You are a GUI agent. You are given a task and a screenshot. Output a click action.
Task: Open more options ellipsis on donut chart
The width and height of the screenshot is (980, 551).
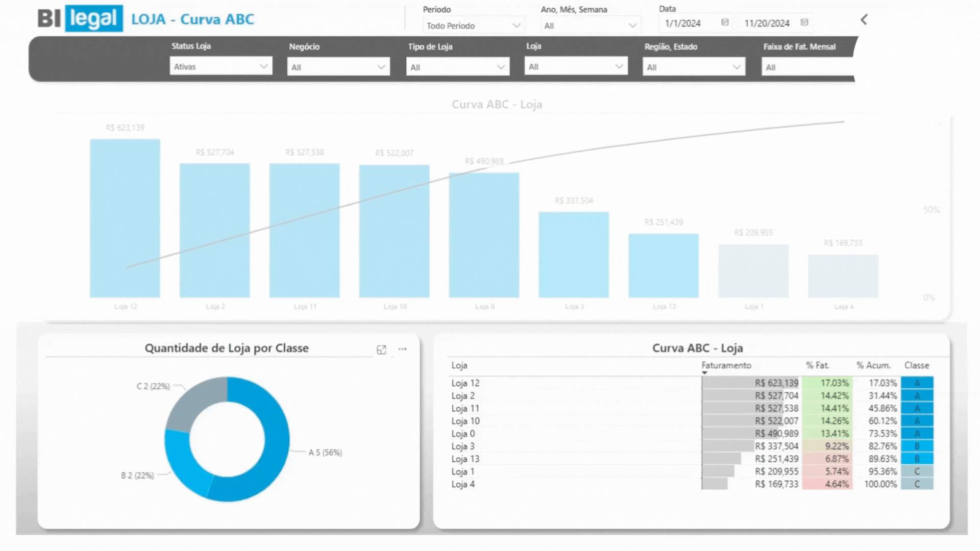click(x=402, y=349)
